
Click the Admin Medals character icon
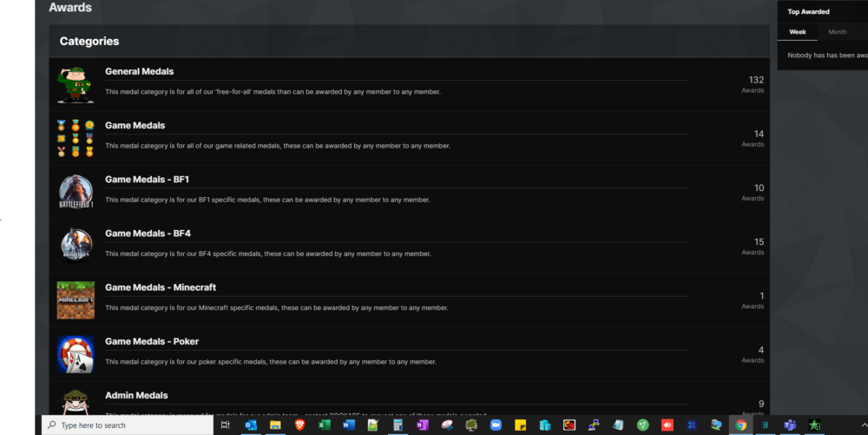click(76, 402)
